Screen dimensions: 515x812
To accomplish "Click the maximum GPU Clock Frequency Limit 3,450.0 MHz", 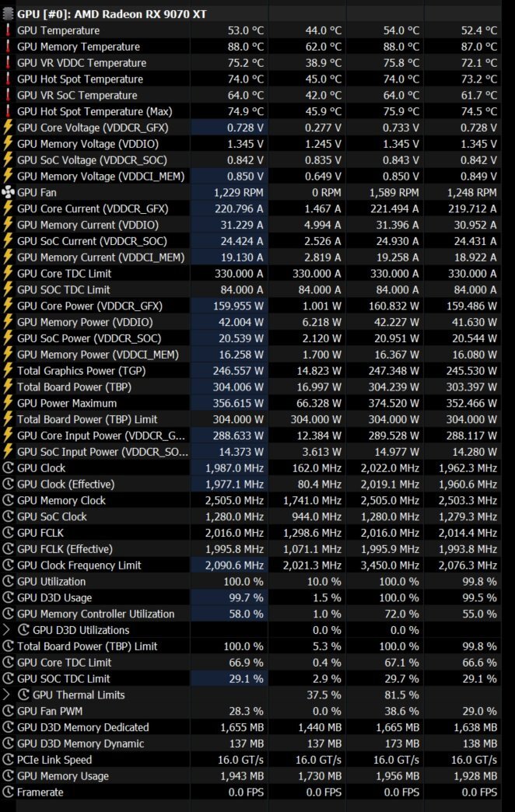I will [390, 565].
